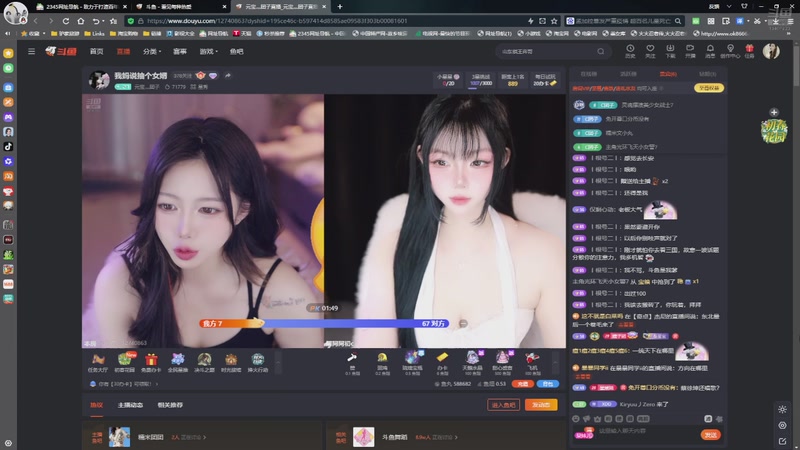Viewport: 800px width, 450px height.
Task: Click the orange 充值 recharge button
Action: pyautogui.click(x=522, y=384)
